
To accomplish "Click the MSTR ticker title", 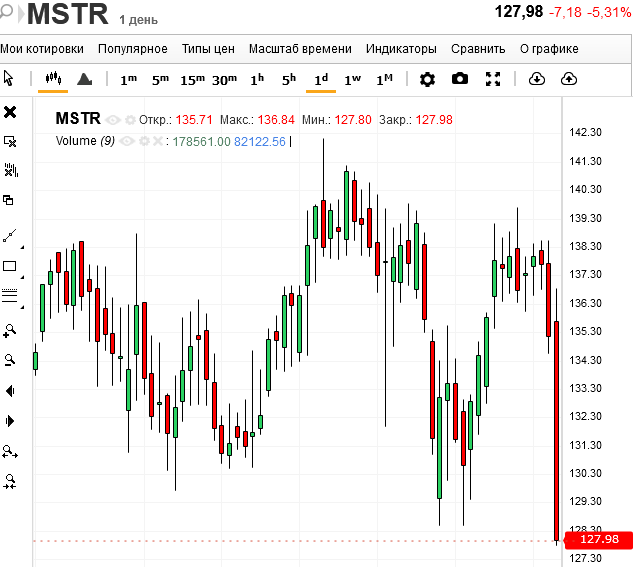I will pyautogui.click(x=68, y=14).
